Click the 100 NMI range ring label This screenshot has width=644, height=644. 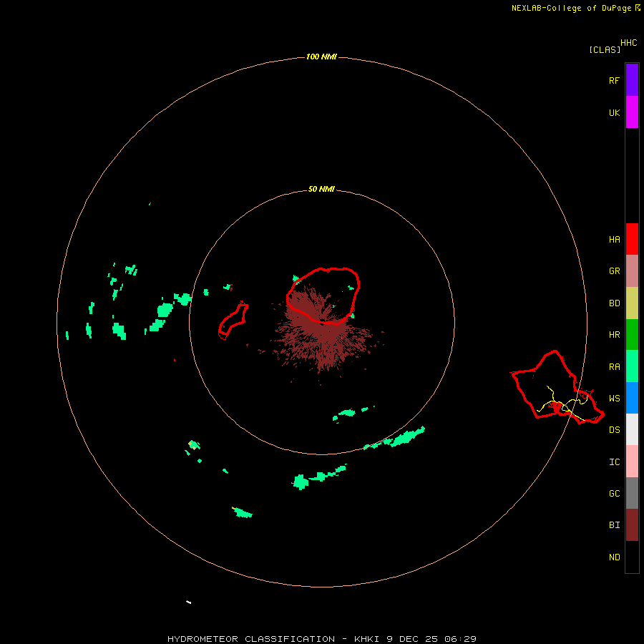[x=321, y=57]
